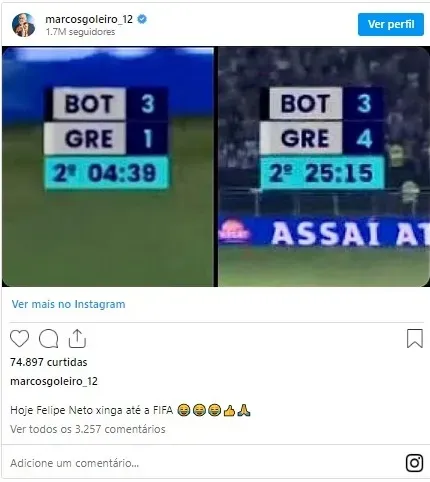Like the post with the heart icon
The height and width of the screenshot is (482, 430).
click(x=19, y=339)
